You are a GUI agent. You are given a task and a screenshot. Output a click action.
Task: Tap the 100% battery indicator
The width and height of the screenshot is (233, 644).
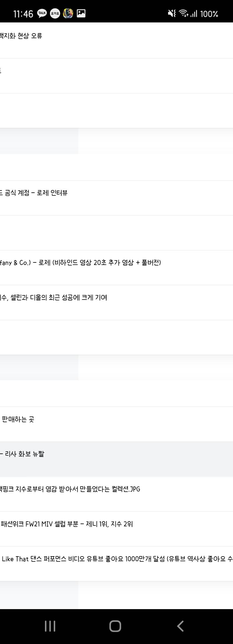click(209, 14)
